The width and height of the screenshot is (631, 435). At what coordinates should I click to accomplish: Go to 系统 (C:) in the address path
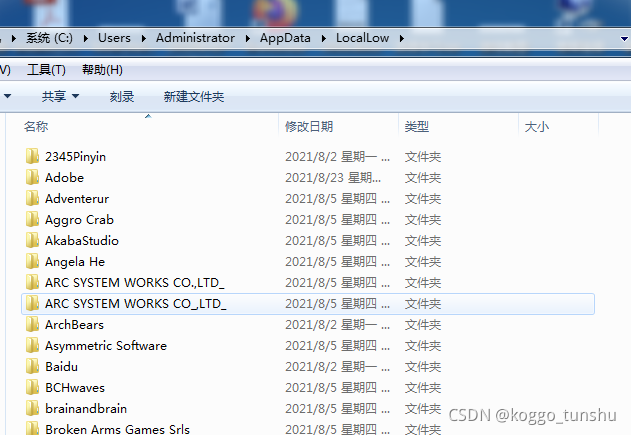tap(49, 38)
